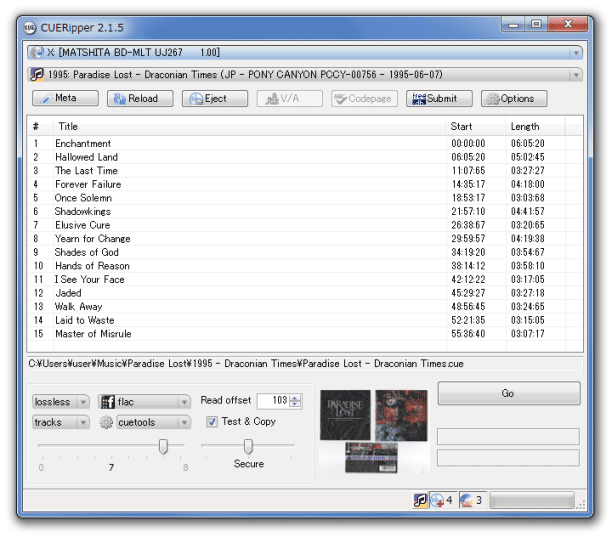Click the encoder settings gear icon
612x537 pixels.
[106, 422]
